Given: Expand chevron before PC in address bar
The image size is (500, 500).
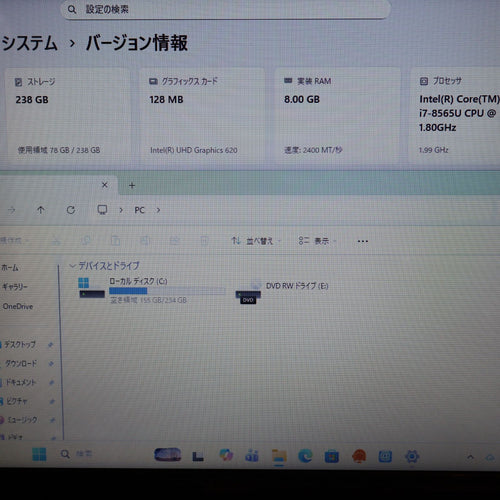Looking at the screenshot, I should [x=121, y=210].
